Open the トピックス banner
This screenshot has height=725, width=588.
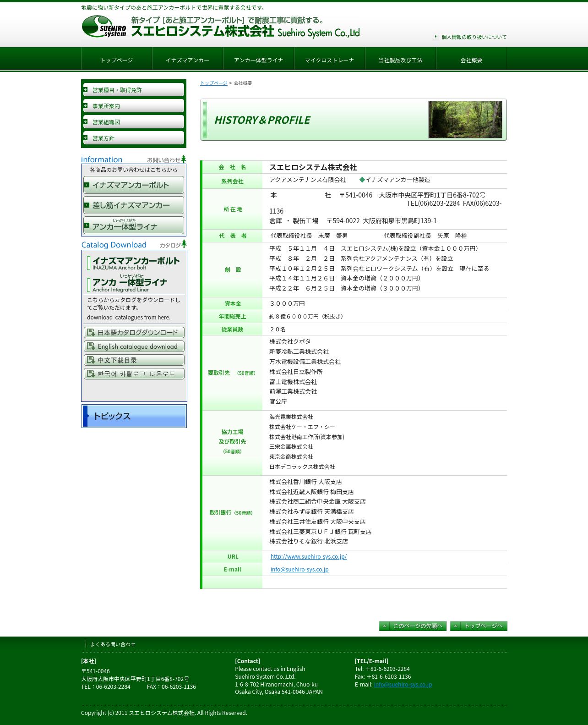(134, 416)
